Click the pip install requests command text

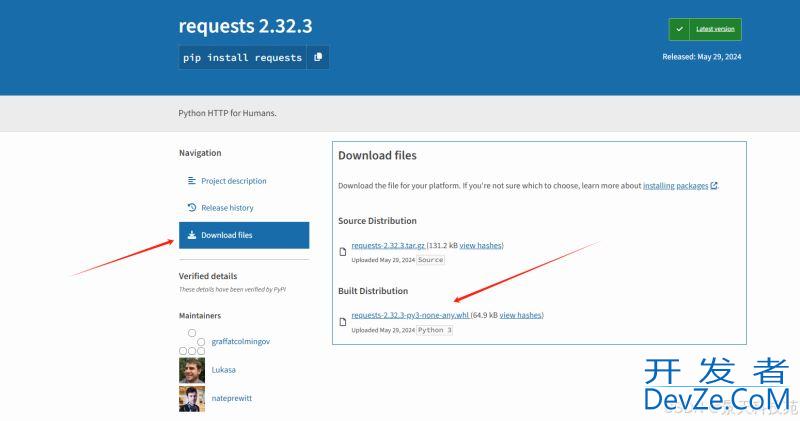(x=242, y=58)
